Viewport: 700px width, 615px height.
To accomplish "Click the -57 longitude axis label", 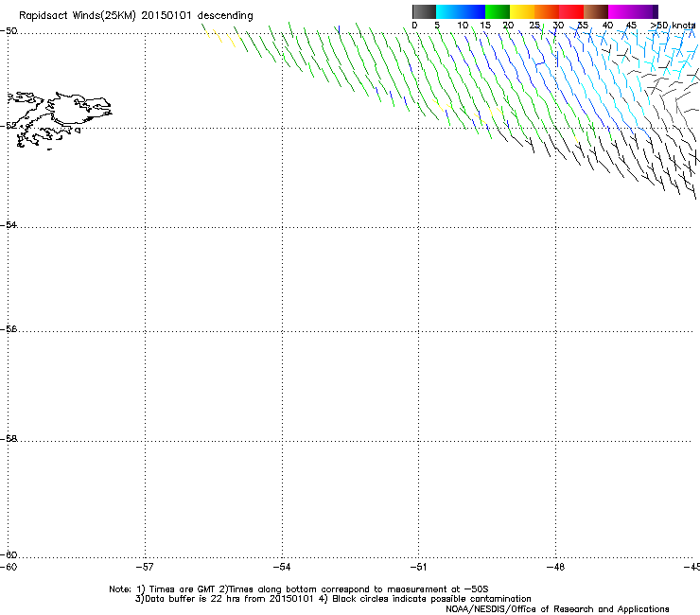I will [x=145, y=567].
